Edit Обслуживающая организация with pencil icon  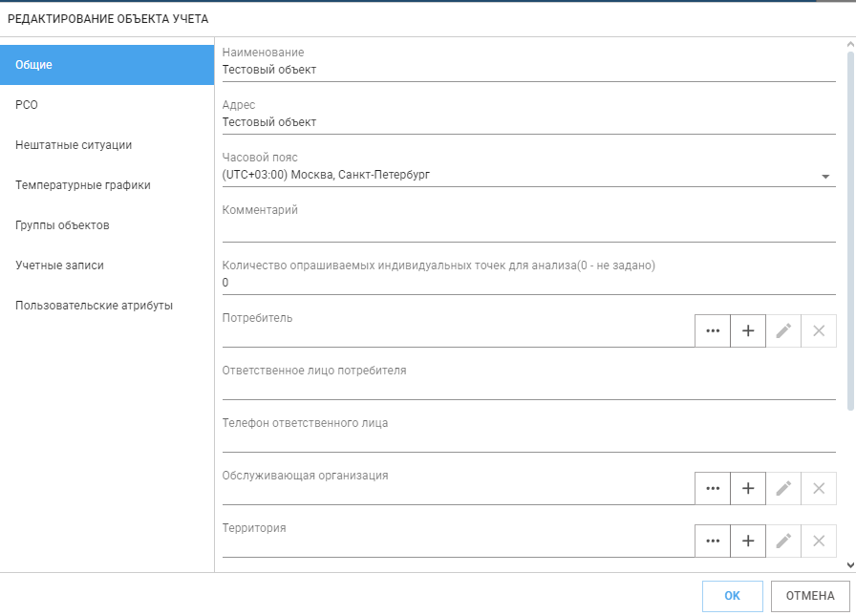click(783, 488)
